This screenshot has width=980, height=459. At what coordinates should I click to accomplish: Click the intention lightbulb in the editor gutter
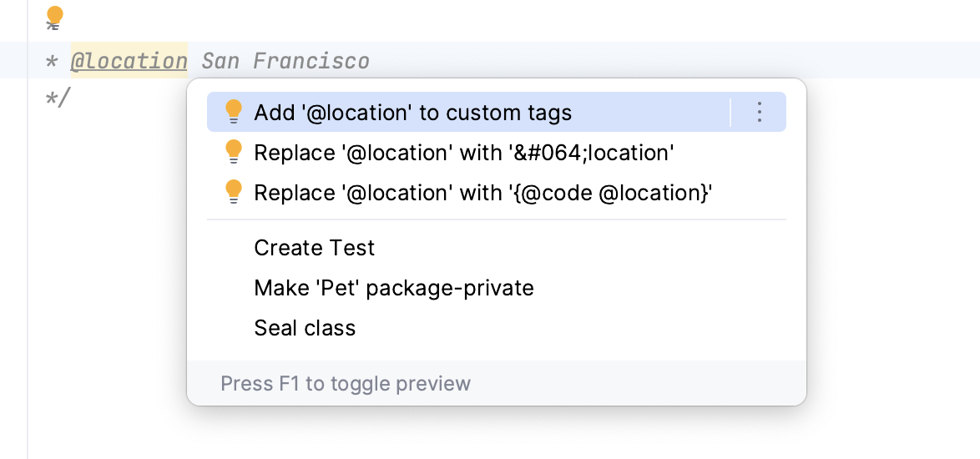[54, 16]
